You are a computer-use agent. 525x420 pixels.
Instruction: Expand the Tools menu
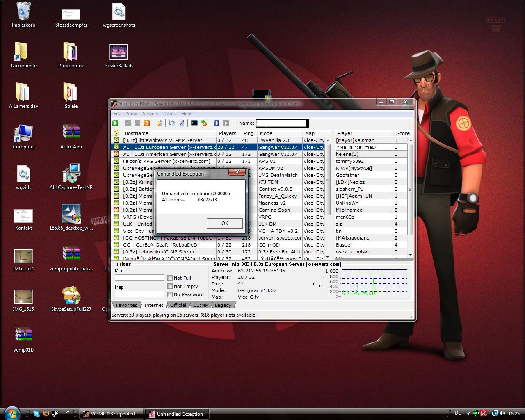point(169,114)
